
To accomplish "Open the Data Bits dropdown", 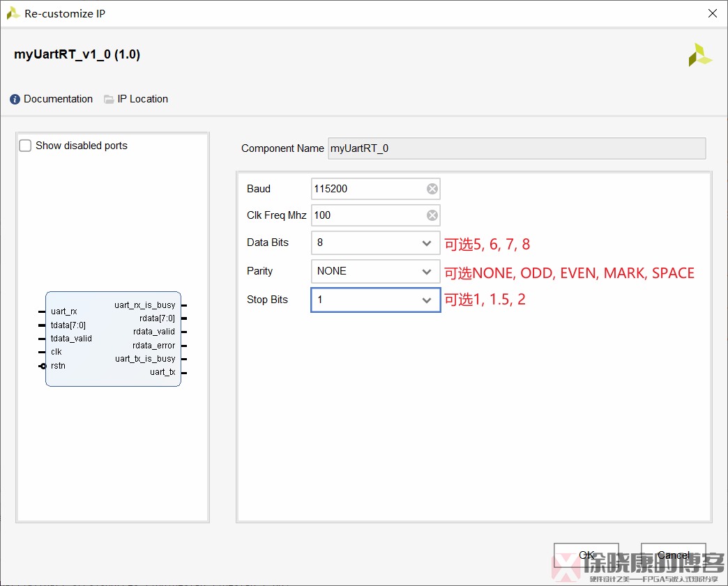I will tap(376, 242).
